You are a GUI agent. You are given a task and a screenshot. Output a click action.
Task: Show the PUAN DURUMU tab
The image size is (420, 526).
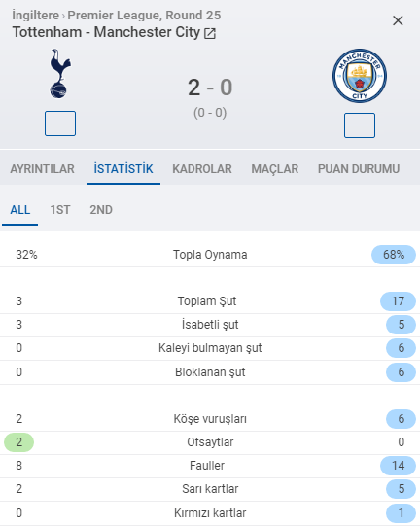tap(359, 169)
